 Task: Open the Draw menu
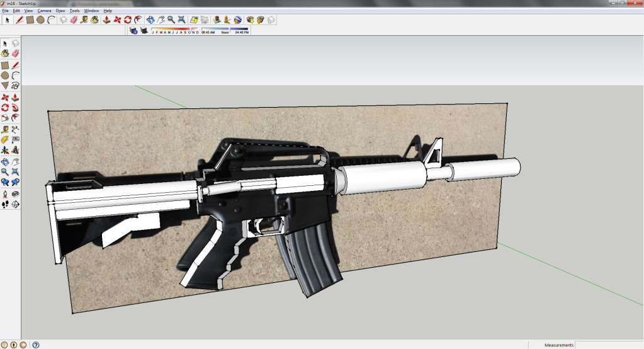[60, 11]
